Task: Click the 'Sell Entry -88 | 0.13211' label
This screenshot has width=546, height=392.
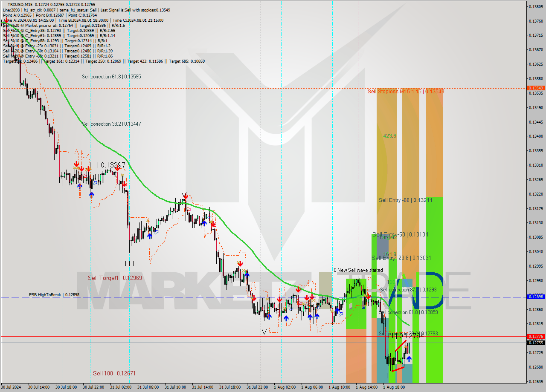Action: pos(405,200)
